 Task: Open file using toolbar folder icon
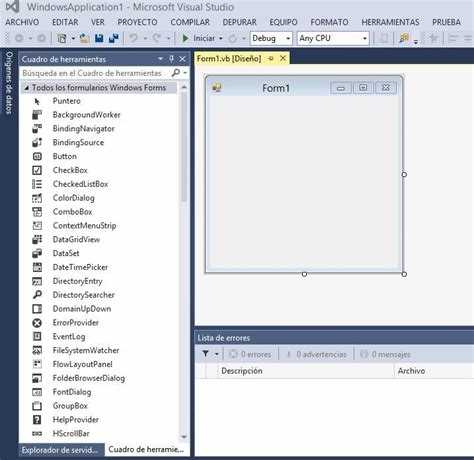85,39
